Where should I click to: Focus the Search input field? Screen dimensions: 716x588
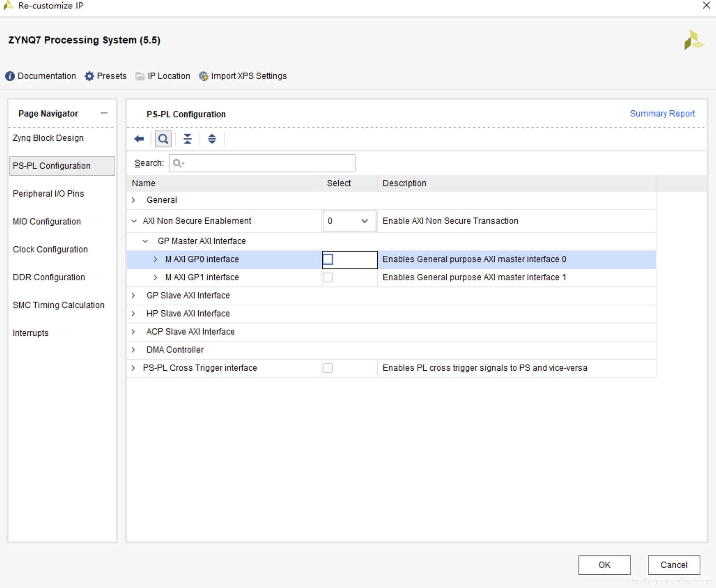[x=262, y=163]
